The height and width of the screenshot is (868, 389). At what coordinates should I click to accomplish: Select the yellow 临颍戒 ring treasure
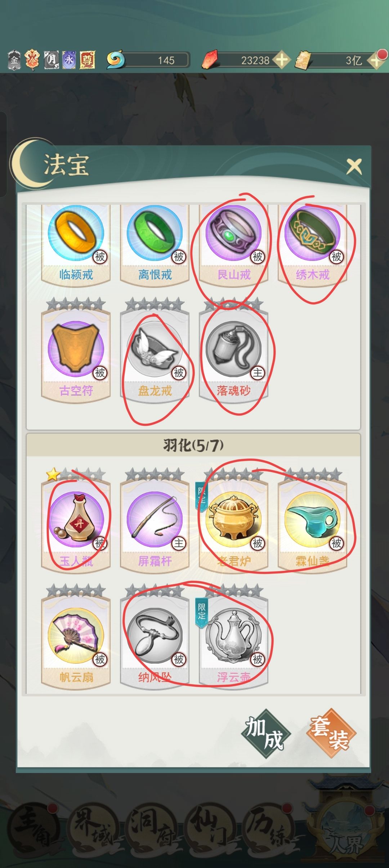[76, 244]
